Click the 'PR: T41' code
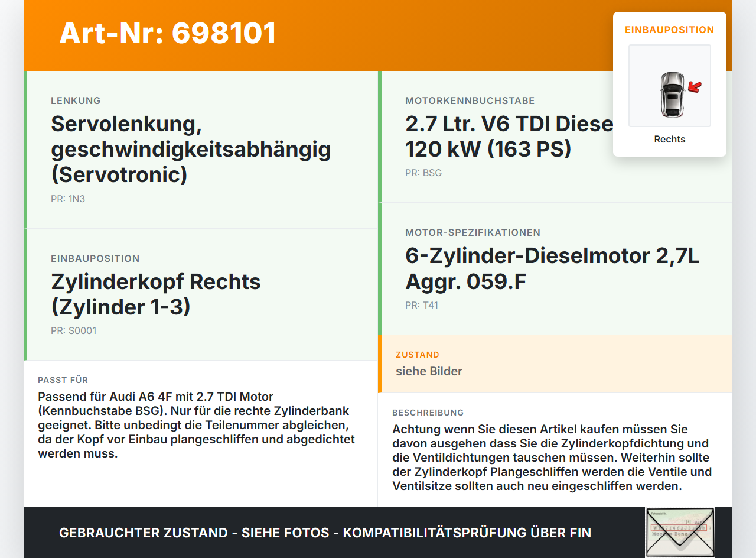This screenshot has width=756, height=558. [x=422, y=306]
